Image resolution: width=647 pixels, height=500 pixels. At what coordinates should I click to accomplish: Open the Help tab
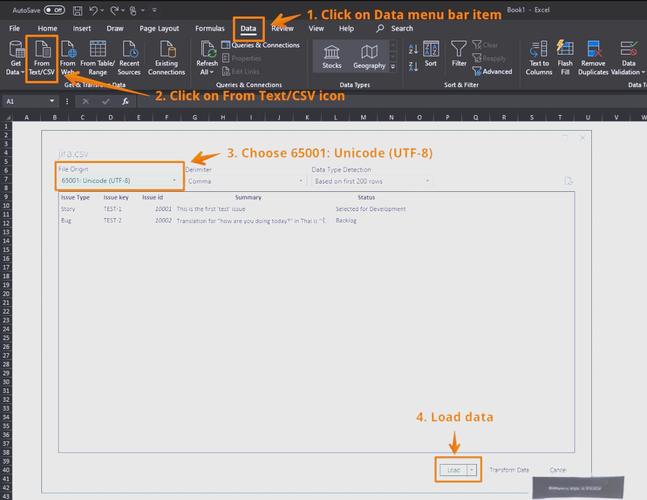346,28
